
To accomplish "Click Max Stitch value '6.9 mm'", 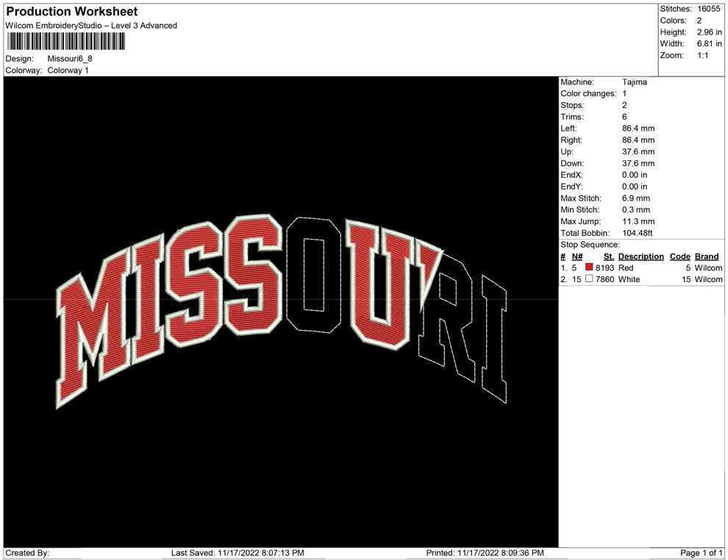I will click(636, 198).
